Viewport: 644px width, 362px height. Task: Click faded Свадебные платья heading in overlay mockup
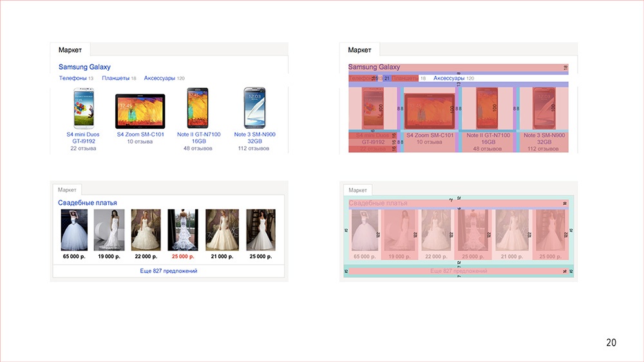coord(378,203)
